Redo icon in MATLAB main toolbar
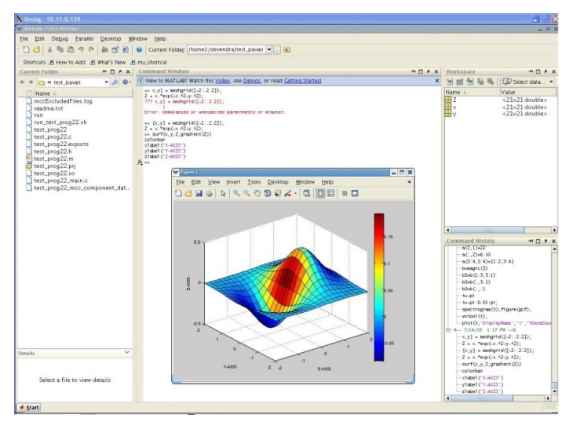 [x=91, y=50]
